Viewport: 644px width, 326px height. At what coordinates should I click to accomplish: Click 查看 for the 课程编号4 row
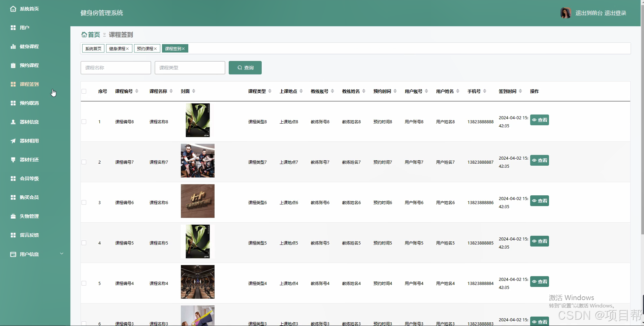point(540,282)
